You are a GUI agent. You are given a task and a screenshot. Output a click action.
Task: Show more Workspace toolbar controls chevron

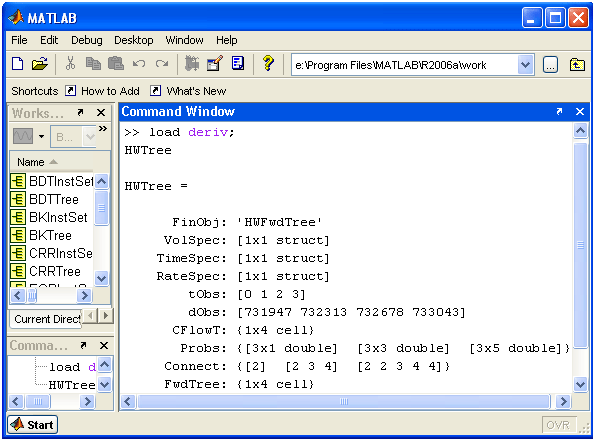pyautogui.click(x=103, y=129)
